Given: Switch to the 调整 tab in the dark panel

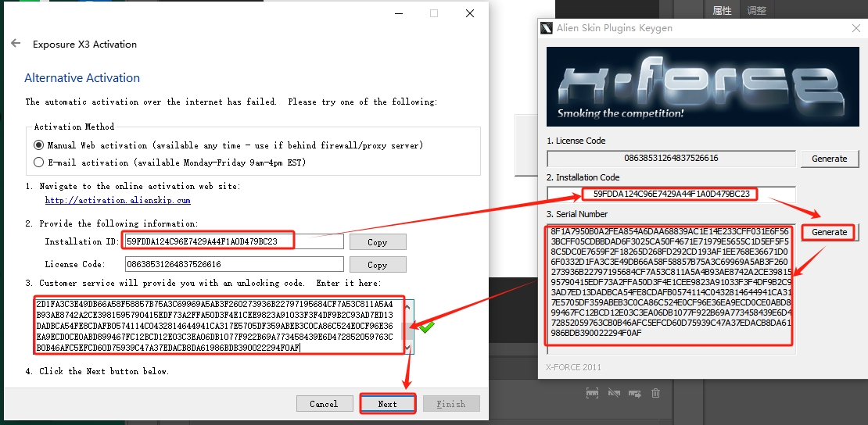Looking at the screenshot, I should tap(757, 10).
